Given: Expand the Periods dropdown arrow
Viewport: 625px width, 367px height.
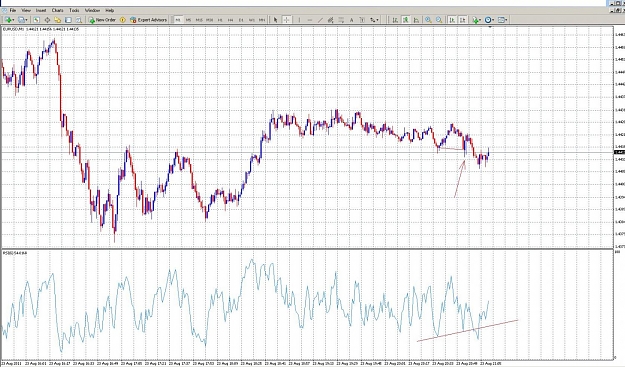Looking at the screenshot, I should pos(493,20).
